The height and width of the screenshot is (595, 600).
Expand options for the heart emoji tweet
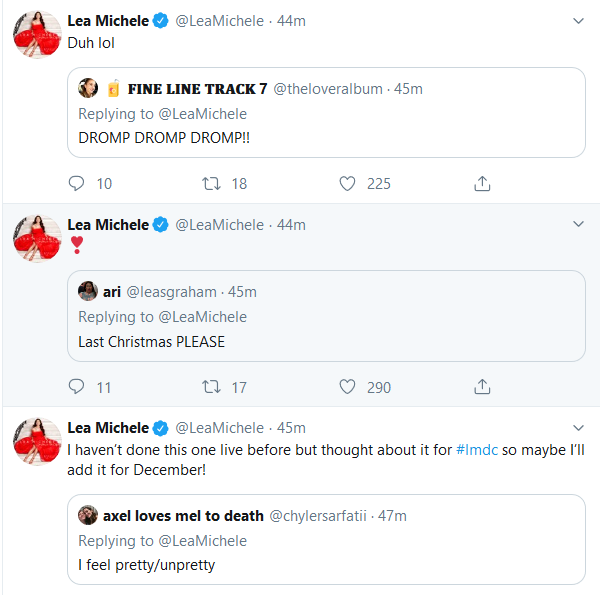(578, 224)
